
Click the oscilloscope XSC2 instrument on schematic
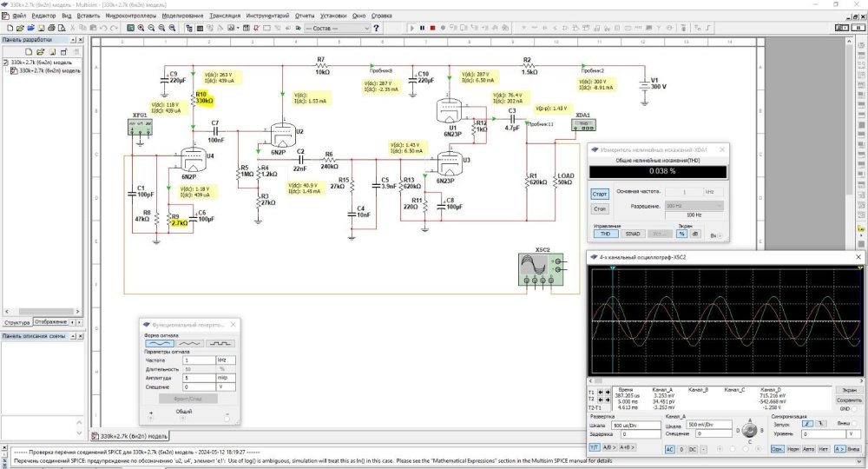click(x=536, y=269)
